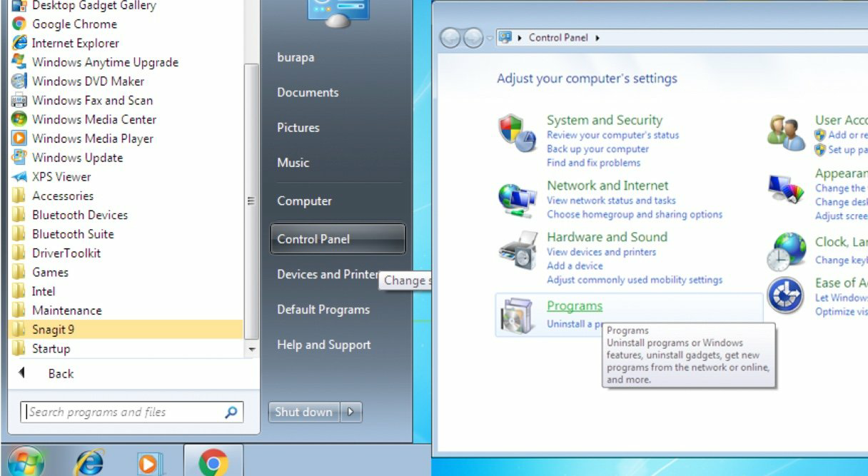Open Hardware and Sound category
868x476 pixels.
(607, 237)
